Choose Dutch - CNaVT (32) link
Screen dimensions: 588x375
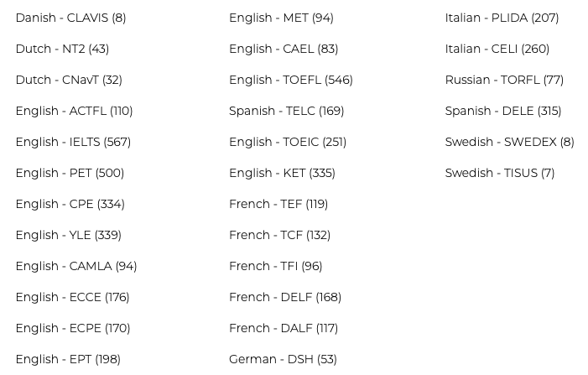tap(69, 81)
